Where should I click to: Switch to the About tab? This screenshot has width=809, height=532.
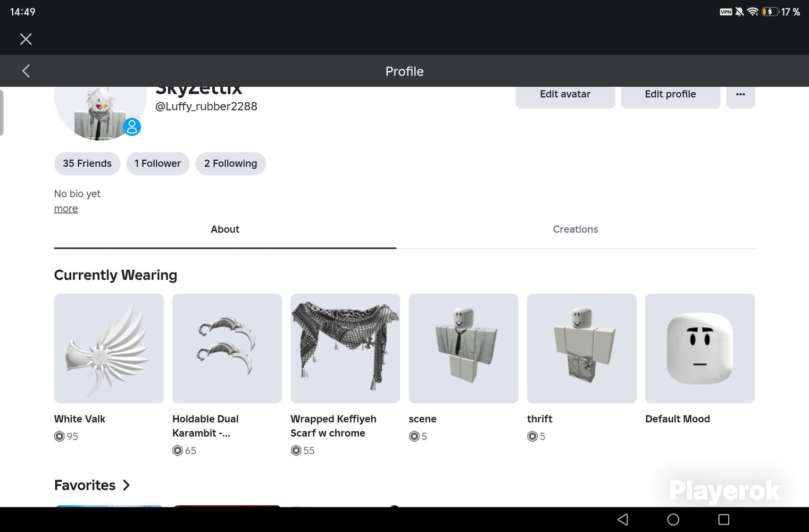[x=225, y=229]
